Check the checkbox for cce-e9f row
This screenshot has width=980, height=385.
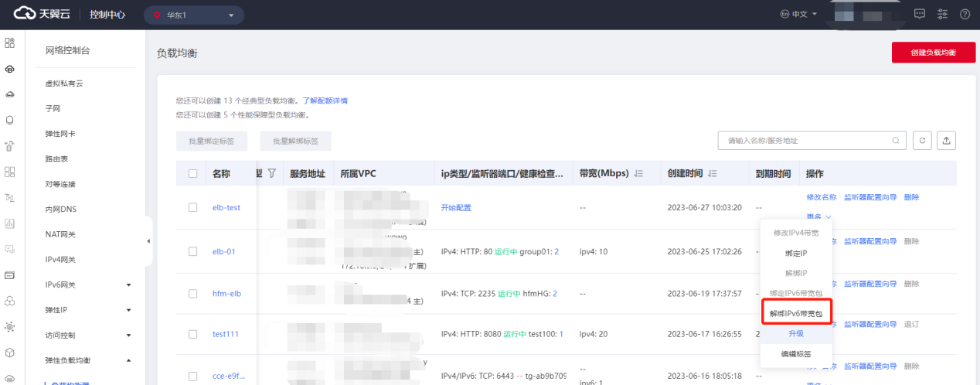[x=192, y=376]
